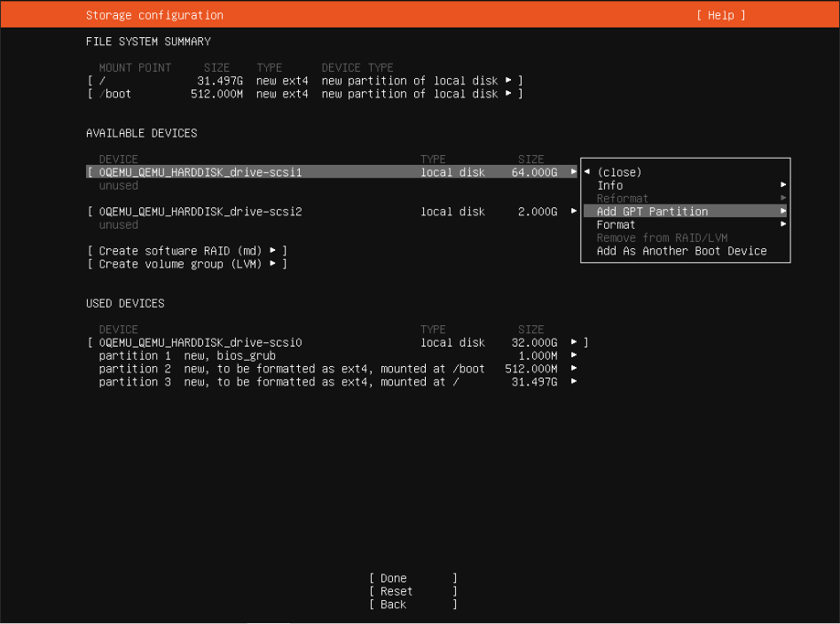Select the root mount point row

tap(302, 81)
